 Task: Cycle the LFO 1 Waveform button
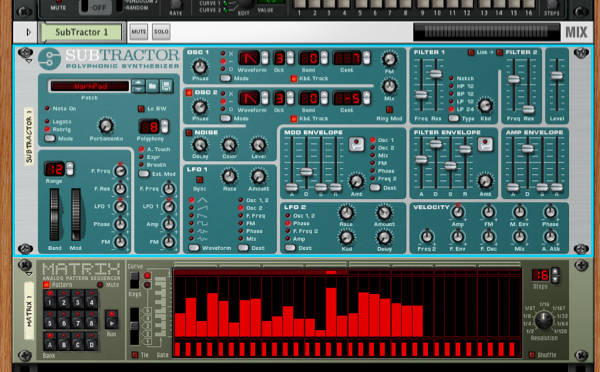194,248
